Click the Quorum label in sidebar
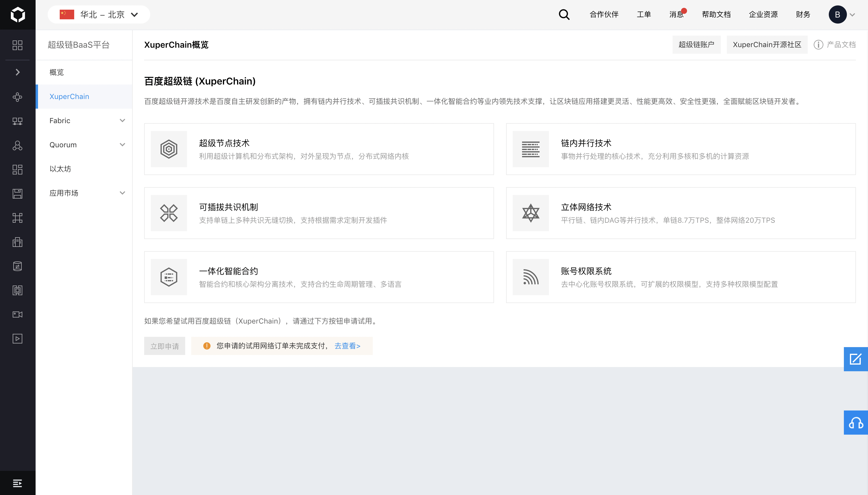This screenshot has height=495, width=868. [63, 145]
